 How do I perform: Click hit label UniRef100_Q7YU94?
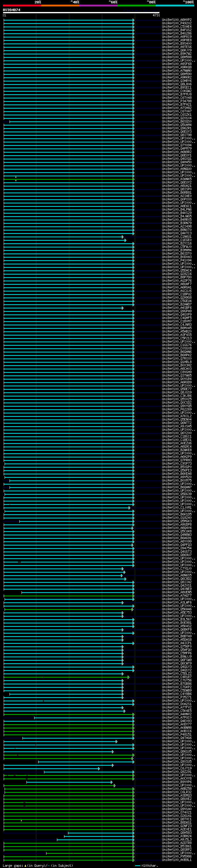coord(177,145)
